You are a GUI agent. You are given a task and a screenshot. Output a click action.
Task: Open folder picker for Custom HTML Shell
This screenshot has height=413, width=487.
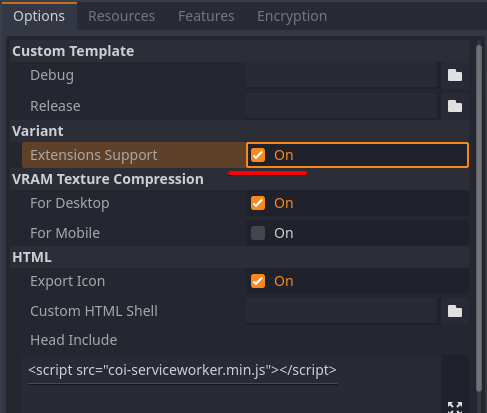[455, 311]
